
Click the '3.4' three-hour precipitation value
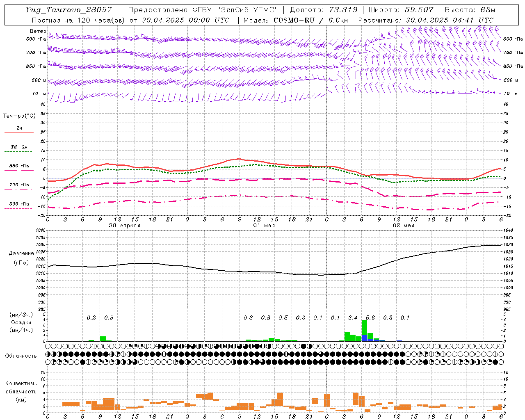tap(353, 317)
